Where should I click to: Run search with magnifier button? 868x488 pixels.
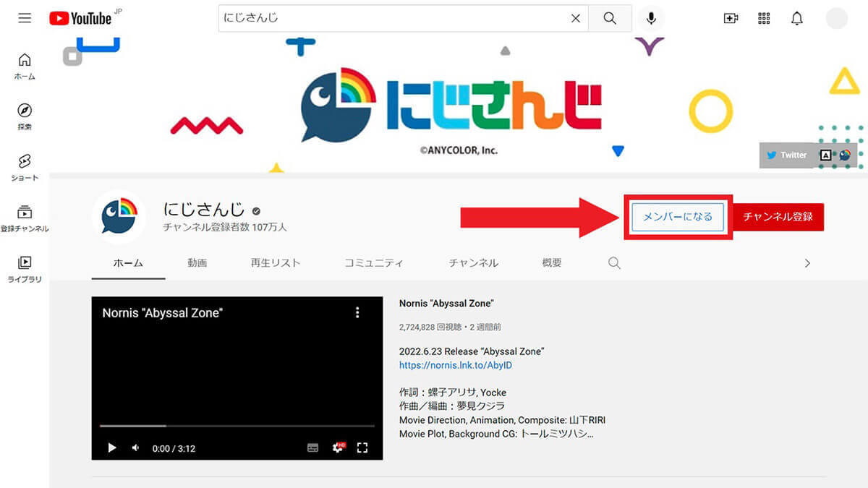tap(610, 18)
